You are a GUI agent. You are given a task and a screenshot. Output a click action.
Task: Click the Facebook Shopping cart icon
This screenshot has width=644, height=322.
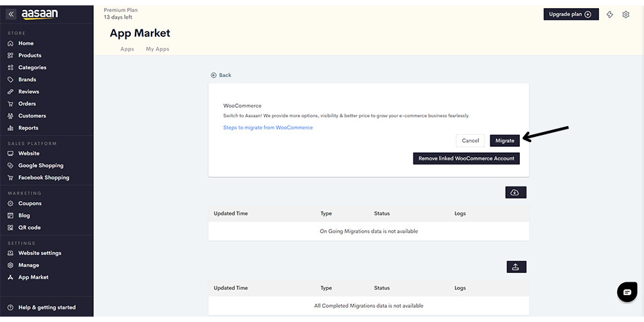[x=11, y=178]
